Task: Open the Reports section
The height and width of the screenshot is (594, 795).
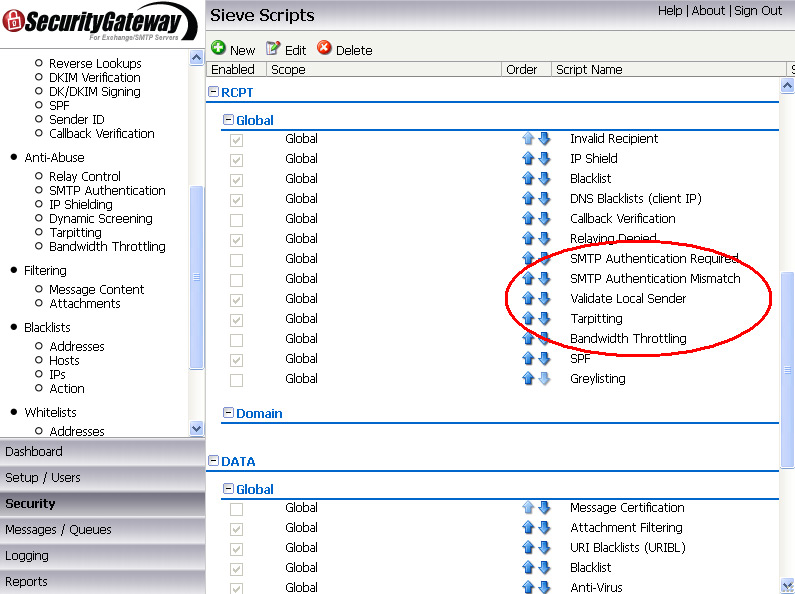Action: click(x=102, y=582)
